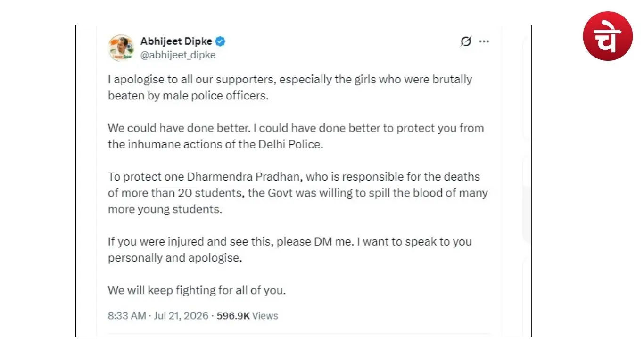Open the three-dot more options menu
The image size is (644, 362).
(x=484, y=41)
